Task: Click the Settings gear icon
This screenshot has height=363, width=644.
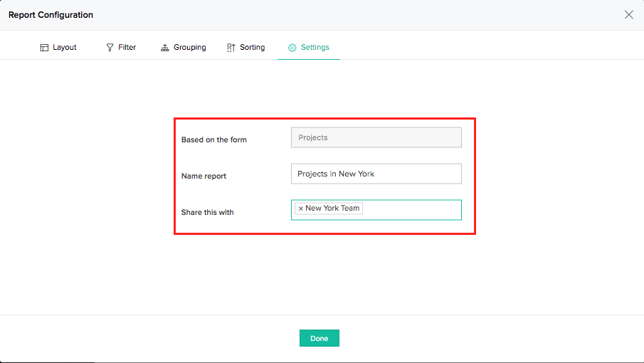Action: click(x=292, y=48)
